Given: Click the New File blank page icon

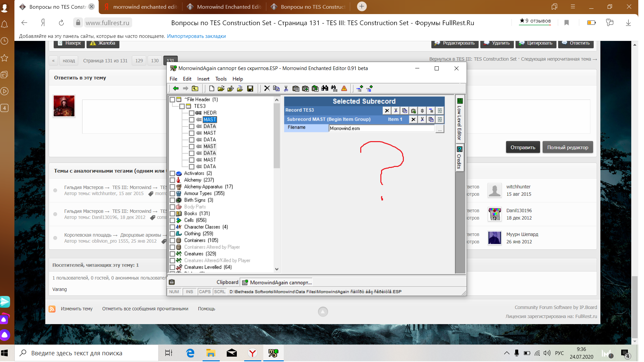Looking at the screenshot, I should [x=211, y=88].
